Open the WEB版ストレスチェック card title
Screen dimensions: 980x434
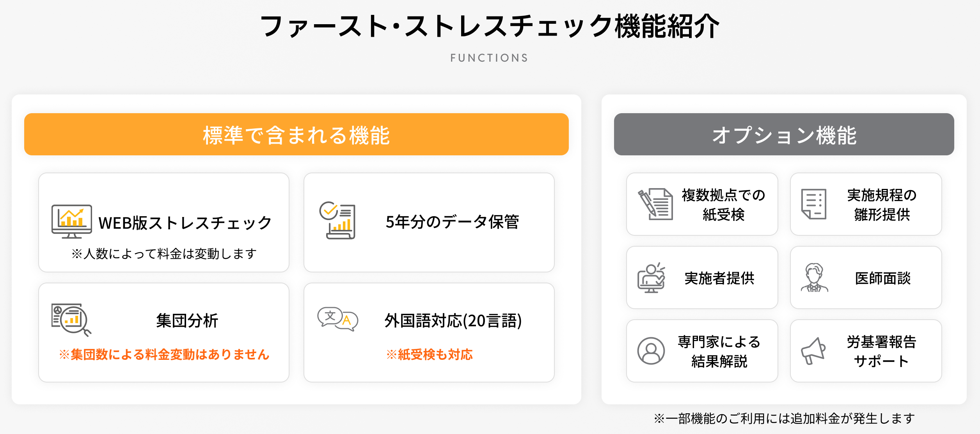185,223
